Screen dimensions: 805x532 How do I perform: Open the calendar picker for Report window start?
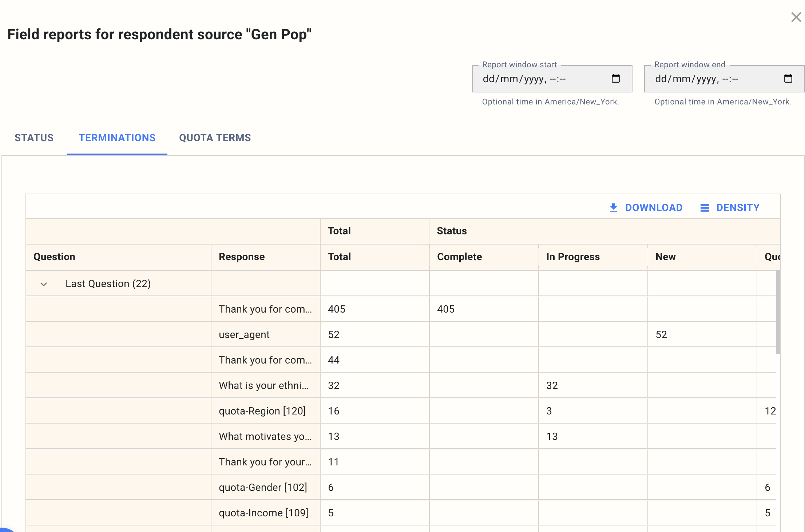[616, 78]
